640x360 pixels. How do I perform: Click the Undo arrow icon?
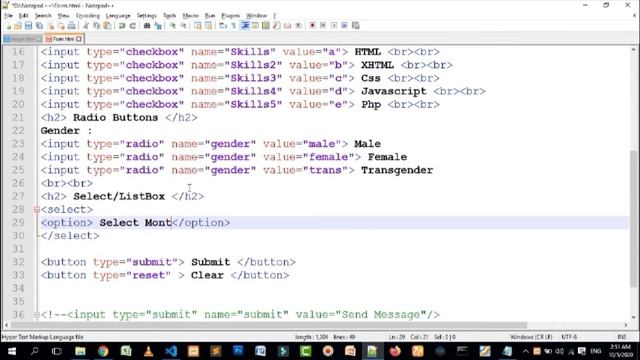coord(122,26)
